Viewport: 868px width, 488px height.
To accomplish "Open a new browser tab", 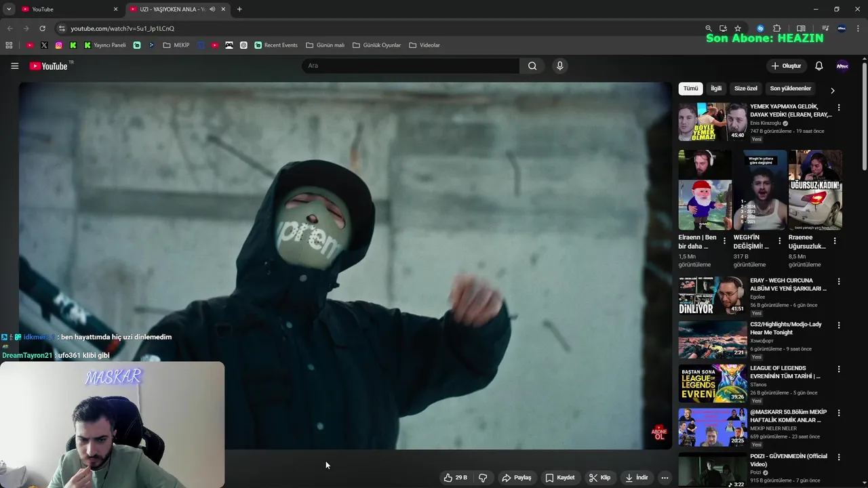I will [239, 9].
